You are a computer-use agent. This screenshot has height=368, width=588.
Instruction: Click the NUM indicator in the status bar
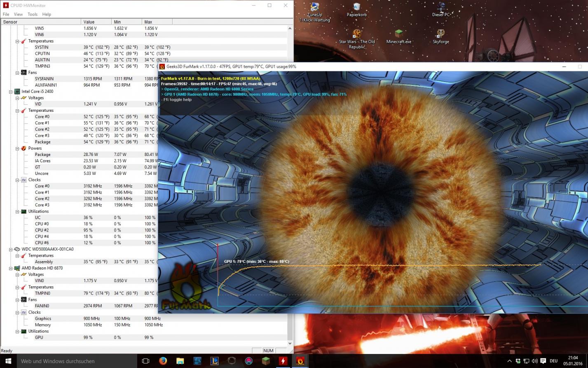[269, 351]
